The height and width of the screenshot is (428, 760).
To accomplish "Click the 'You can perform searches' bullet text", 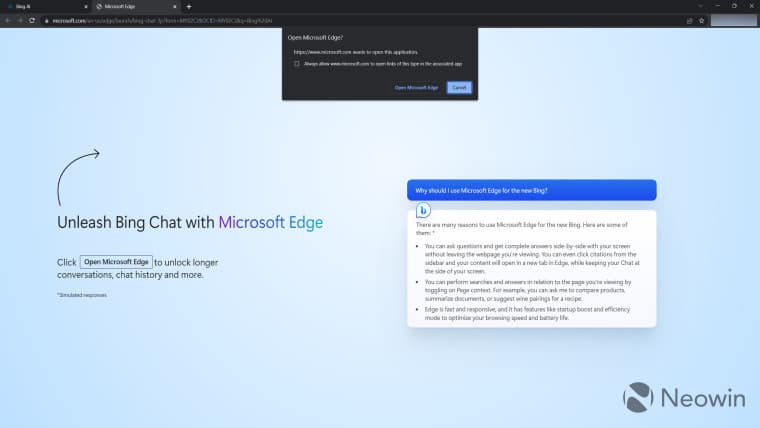I will [528, 290].
